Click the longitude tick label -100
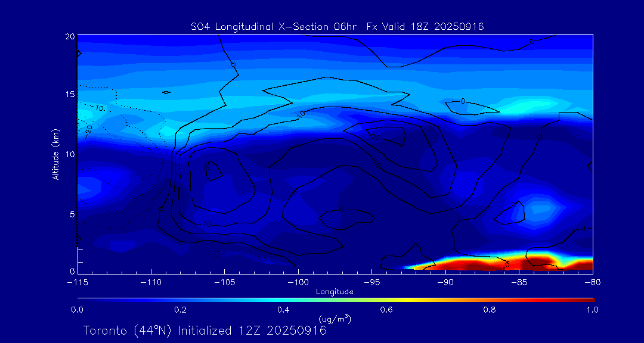Image resolution: width=644 pixels, height=343 pixels. [298, 283]
